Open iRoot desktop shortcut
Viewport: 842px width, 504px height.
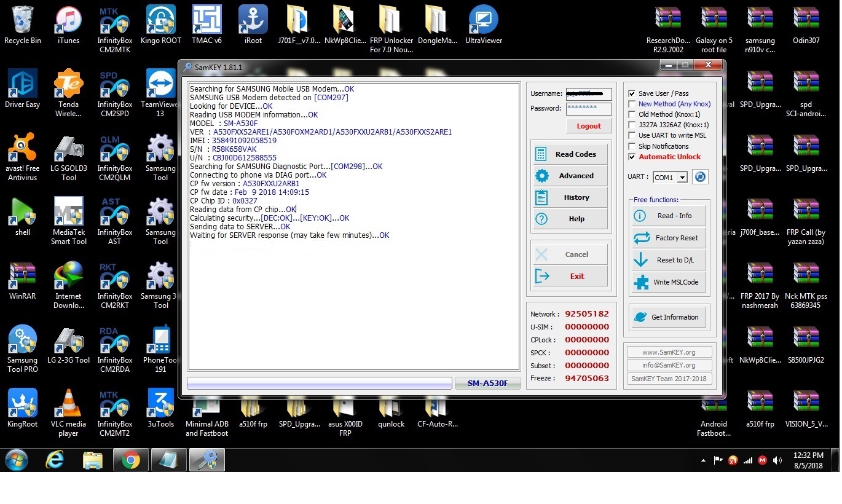[253, 26]
